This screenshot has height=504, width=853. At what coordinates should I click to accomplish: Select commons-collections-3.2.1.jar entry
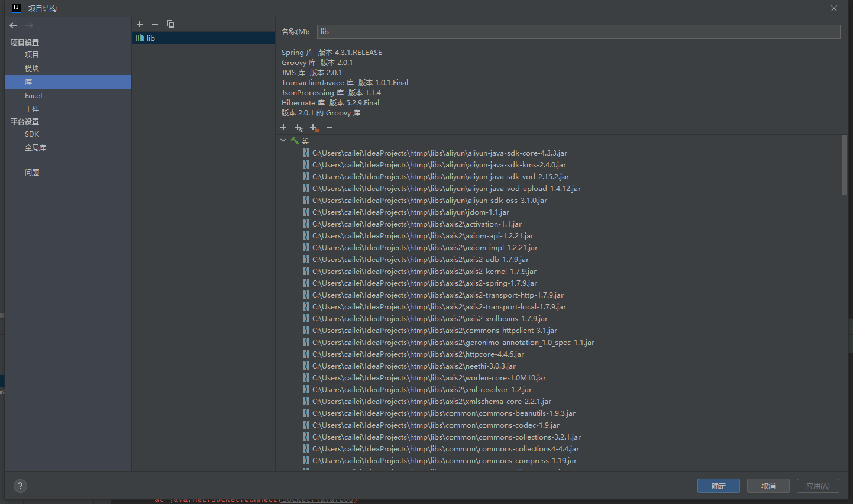447,437
